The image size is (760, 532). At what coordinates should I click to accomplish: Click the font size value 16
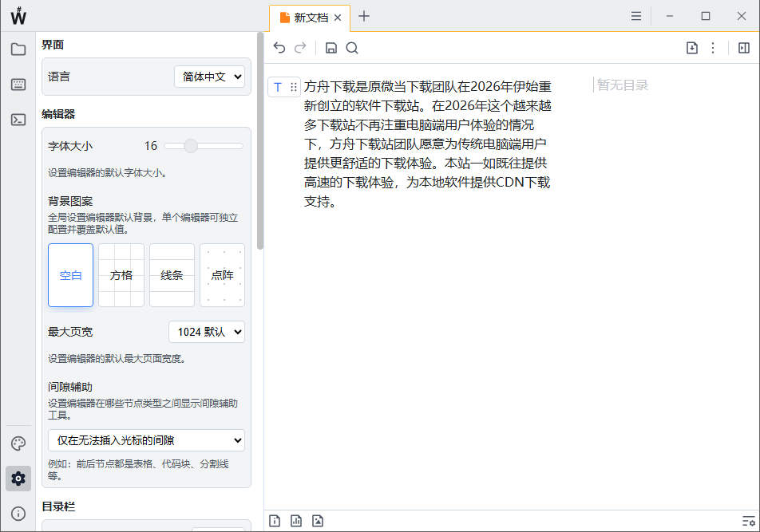[151, 146]
